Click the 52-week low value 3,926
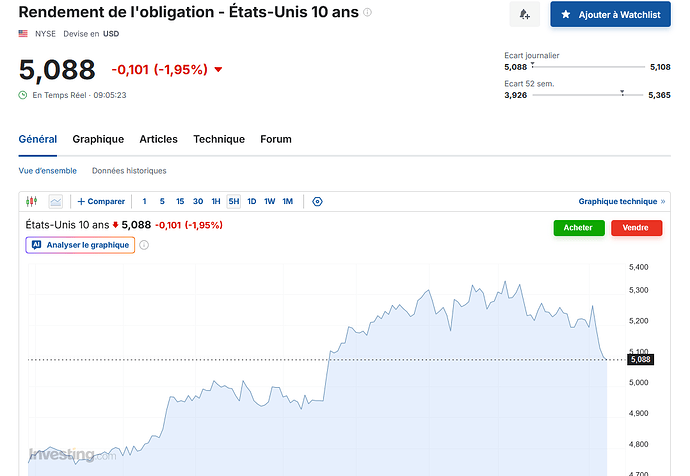This screenshot has width=690, height=476. pos(515,95)
